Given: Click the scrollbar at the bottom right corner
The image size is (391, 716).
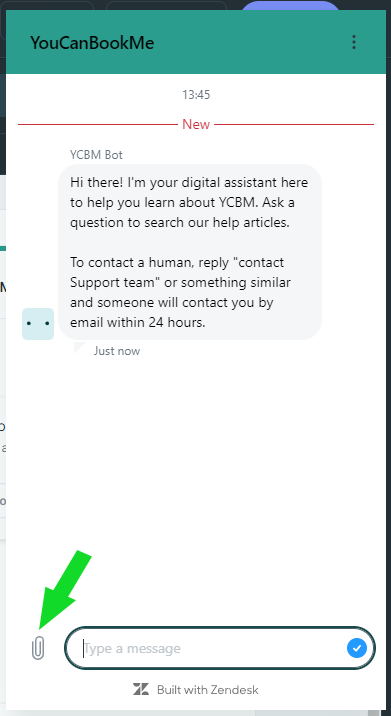Looking at the screenshot, I should pos(374,713).
